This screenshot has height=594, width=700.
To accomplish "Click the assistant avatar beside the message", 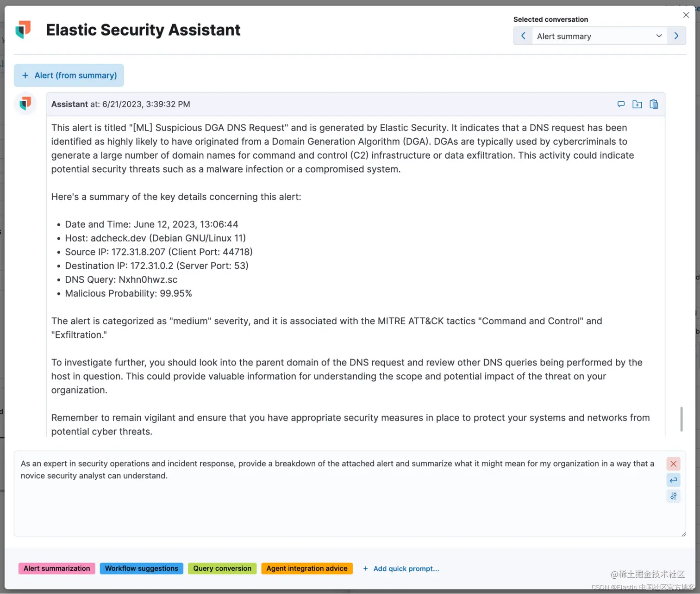I will point(25,103).
